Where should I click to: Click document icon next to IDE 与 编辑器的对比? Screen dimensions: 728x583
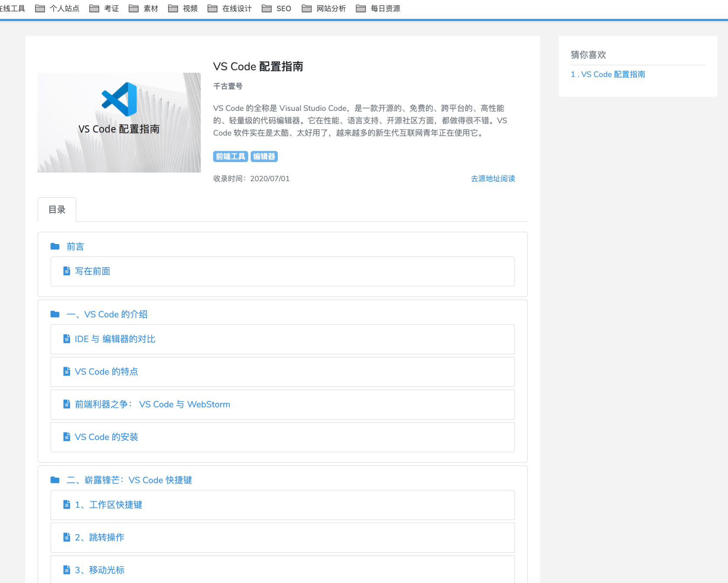pyautogui.click(x=67, y=339)
